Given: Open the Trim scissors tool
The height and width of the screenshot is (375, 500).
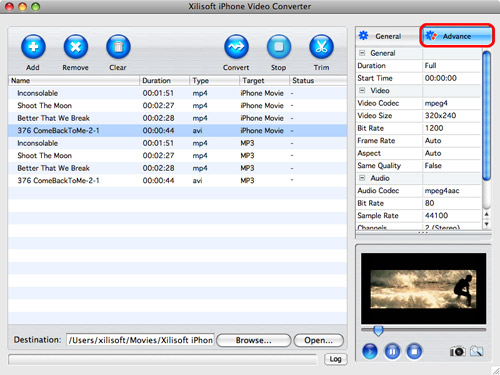Looking at the screenshot, I should (x=321, y=47).
